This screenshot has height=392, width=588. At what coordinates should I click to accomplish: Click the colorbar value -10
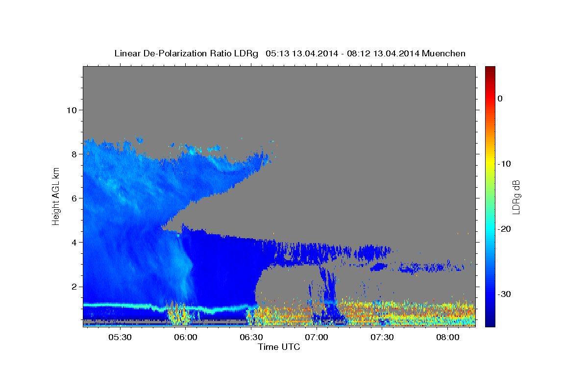(504, 164)
